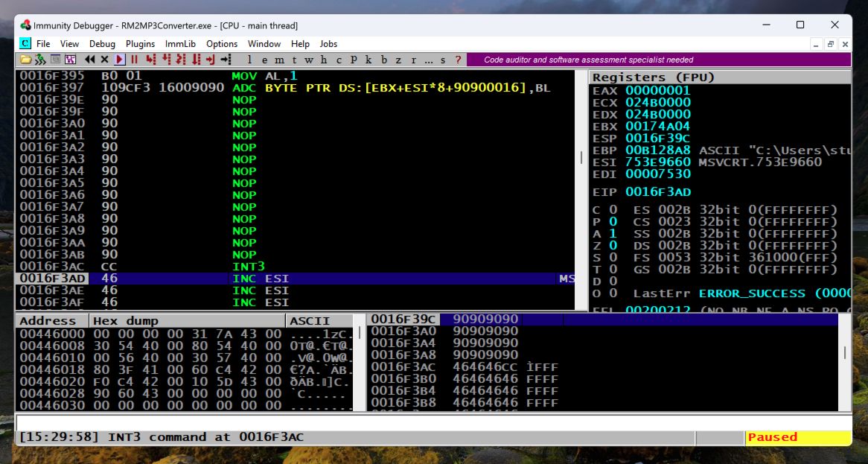Image resolution: width=868 pixels, height=464 pixels.
Task: Click the purple graph icon in toolbar
Action: click(70, 60)
